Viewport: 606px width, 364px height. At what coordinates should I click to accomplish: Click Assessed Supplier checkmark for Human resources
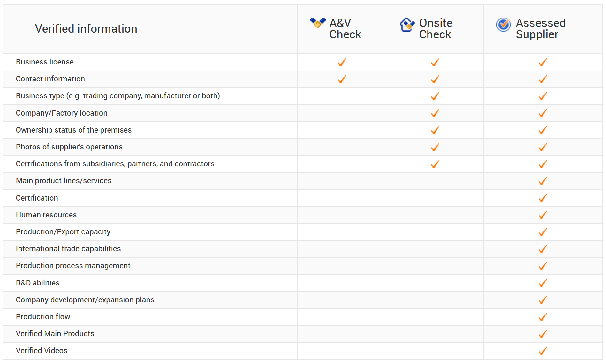click(542, 215)
